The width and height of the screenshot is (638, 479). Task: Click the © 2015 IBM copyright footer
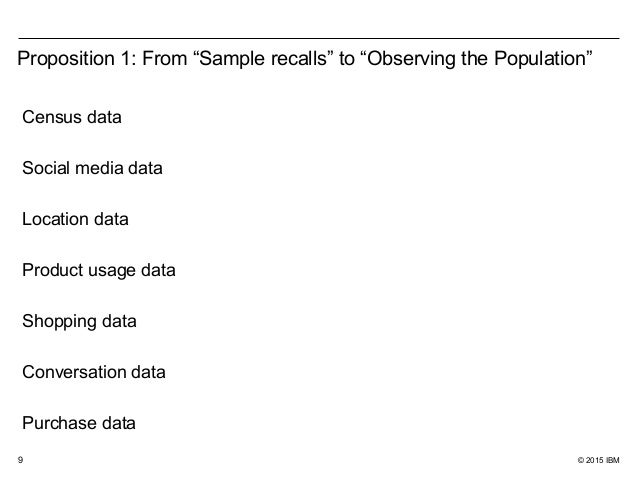(598, 460)
